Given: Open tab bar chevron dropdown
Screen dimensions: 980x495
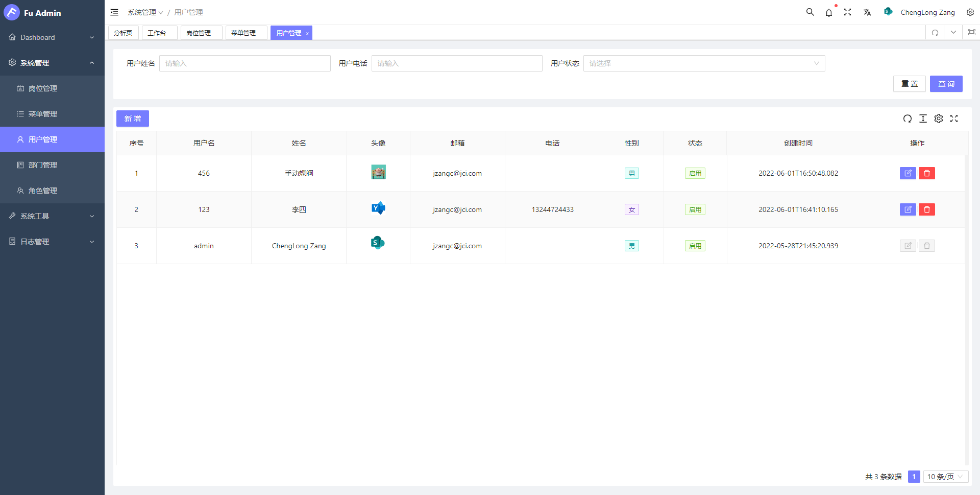Looking at the screenshot, I should click(953, 33).
